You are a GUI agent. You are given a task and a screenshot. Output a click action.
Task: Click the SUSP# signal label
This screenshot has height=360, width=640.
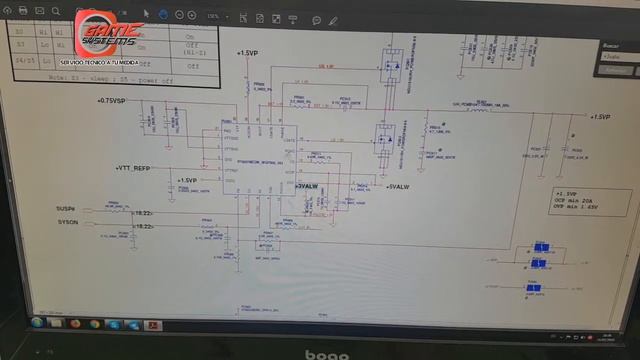point(66,209)
